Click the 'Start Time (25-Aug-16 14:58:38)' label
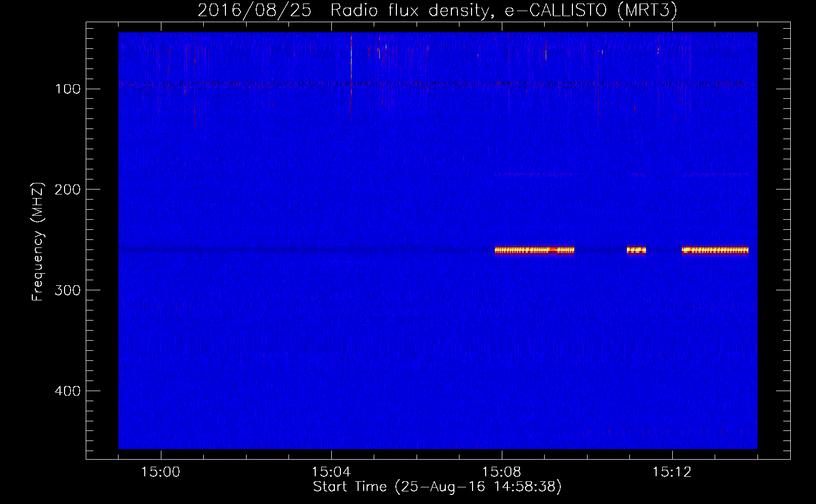The width and height of the screenshot is (816, 504). point(437,487)
